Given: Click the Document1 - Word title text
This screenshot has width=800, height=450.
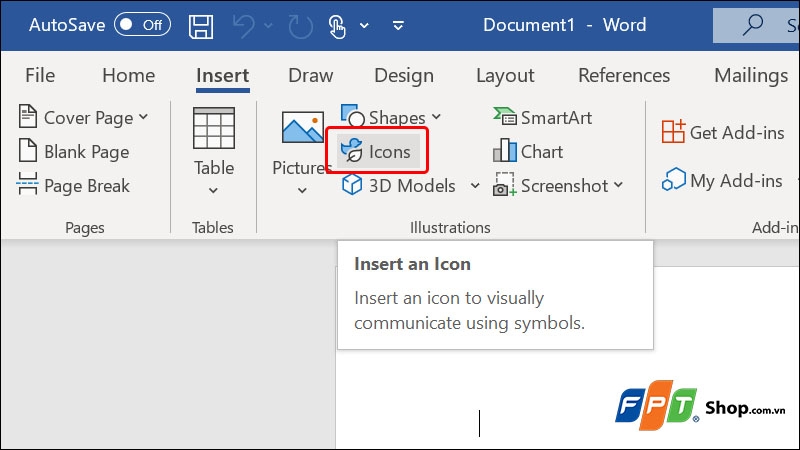Looking at the screenshot, I should click(x=564, y=25).
